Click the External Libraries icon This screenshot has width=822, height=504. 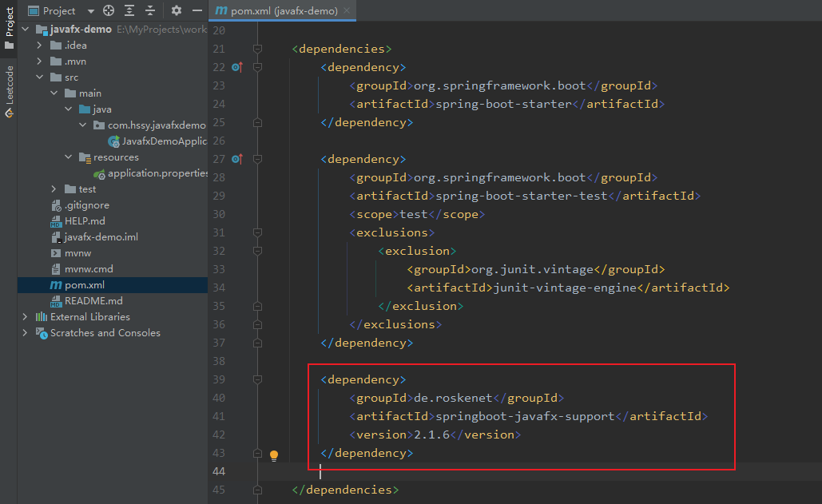tap(42, 317)
